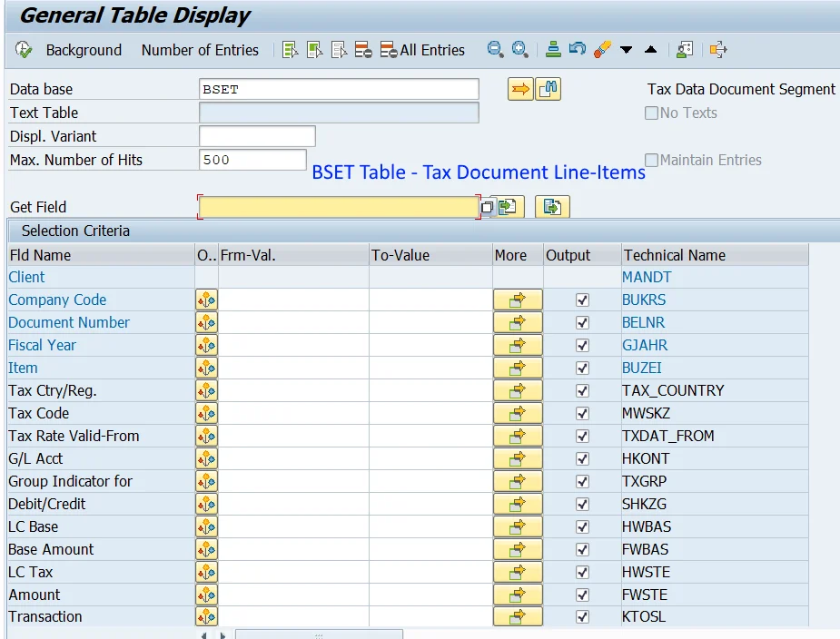Open selection options for Fiscal Year
Image resolution: width=840 pixels, height=639 pixels.
[x=206, y=346]
